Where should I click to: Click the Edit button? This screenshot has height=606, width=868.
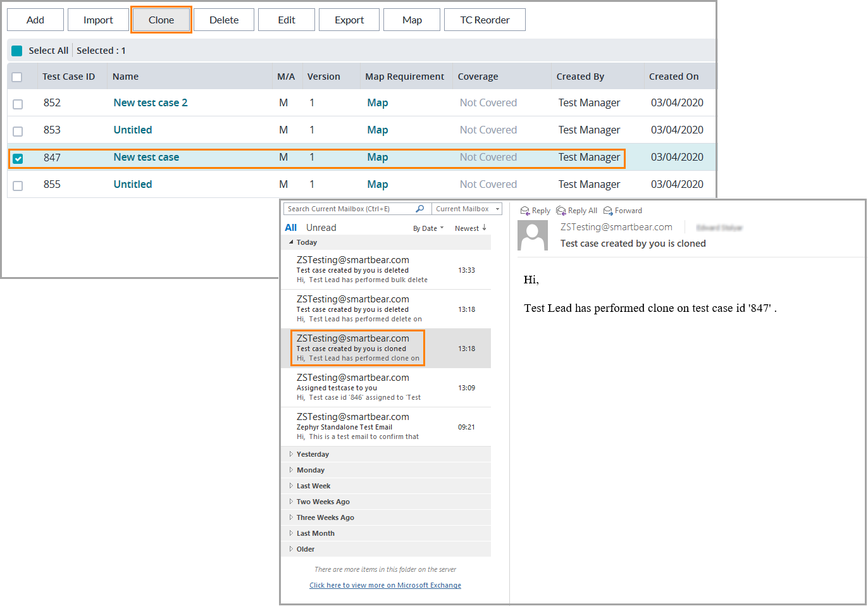tap(287, 20)
